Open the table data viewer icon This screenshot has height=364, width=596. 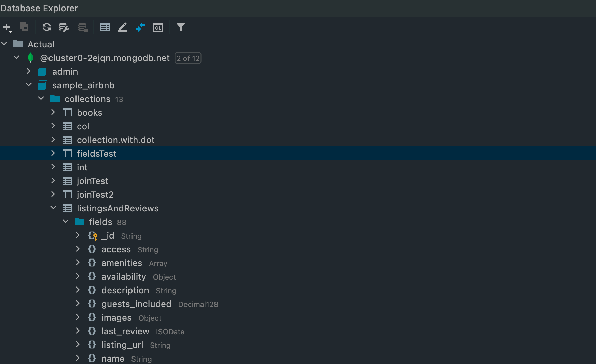[x=105, y=27]
